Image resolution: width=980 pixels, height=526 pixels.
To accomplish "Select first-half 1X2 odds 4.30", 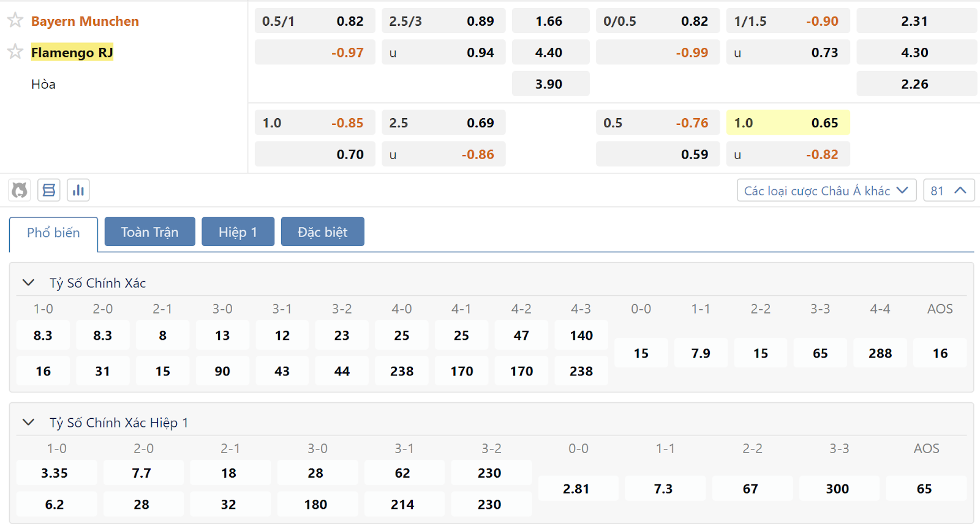I will 916,53.
